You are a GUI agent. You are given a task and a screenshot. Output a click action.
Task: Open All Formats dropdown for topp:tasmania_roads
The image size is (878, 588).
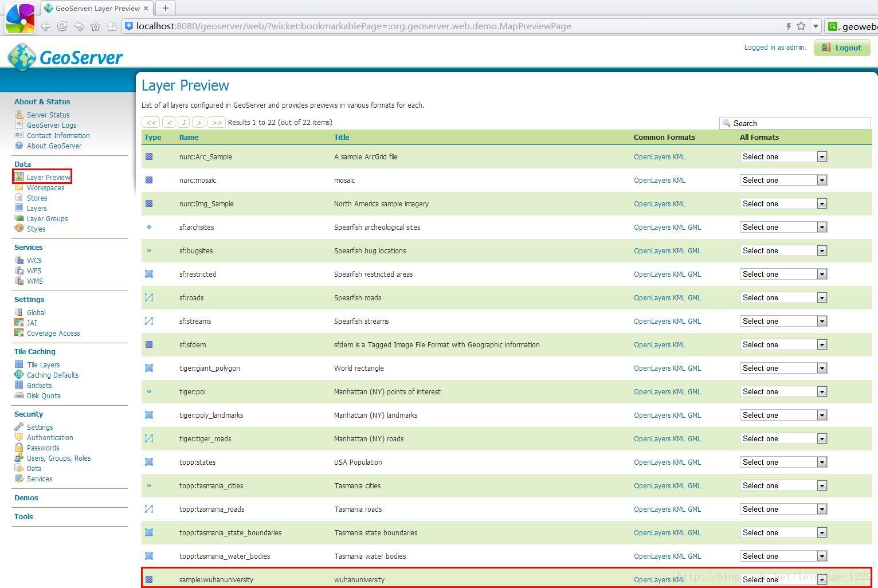783,509
